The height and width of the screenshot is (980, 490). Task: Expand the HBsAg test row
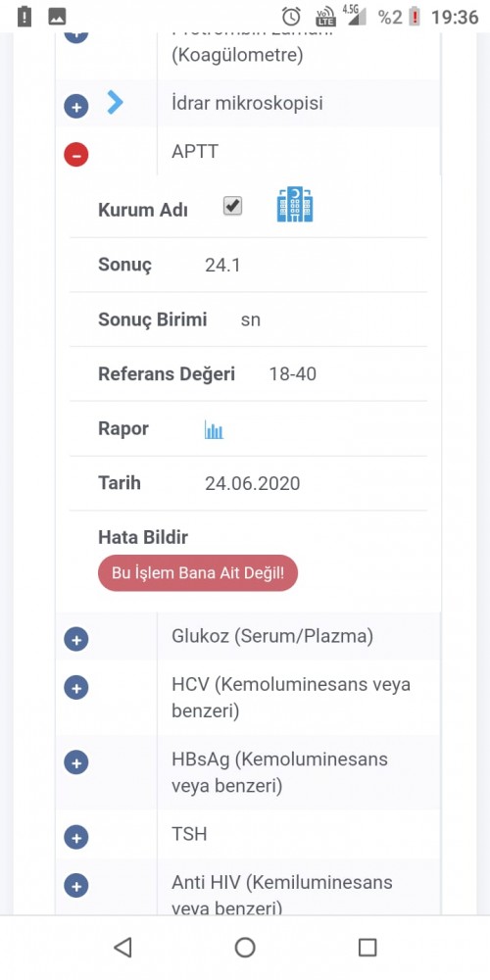click(x=76, y=762)
